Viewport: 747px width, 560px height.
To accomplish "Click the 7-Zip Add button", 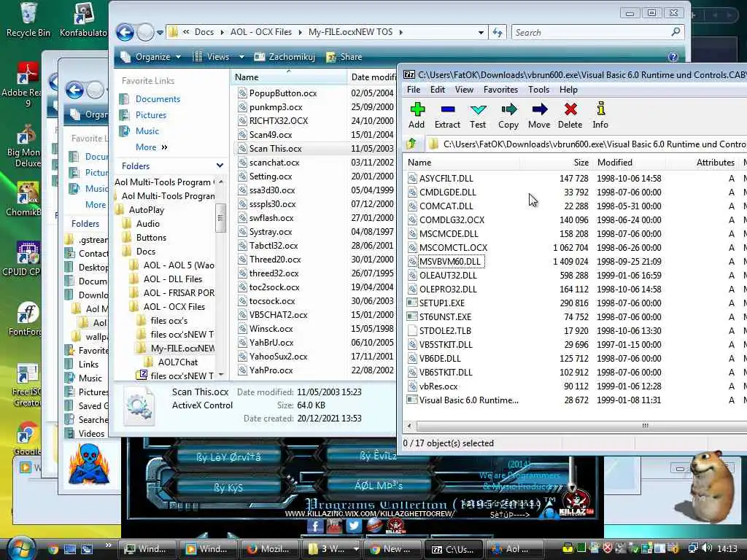I will (417, 116).
